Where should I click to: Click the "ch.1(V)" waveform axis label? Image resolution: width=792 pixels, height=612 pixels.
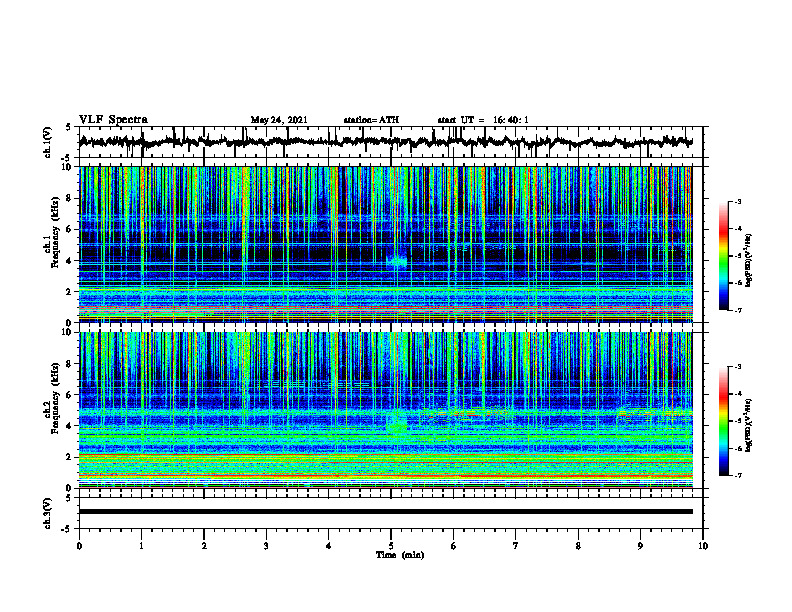click(x=48, y=142)
